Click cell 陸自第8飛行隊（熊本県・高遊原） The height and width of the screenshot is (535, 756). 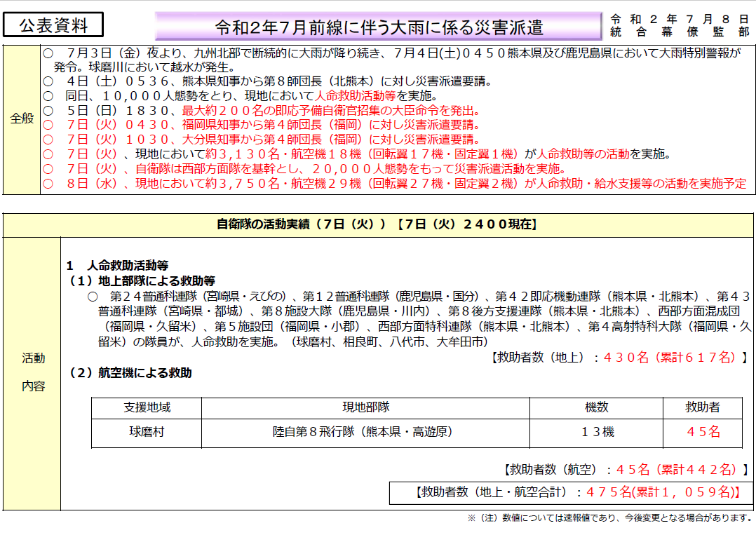click(365, 433)
